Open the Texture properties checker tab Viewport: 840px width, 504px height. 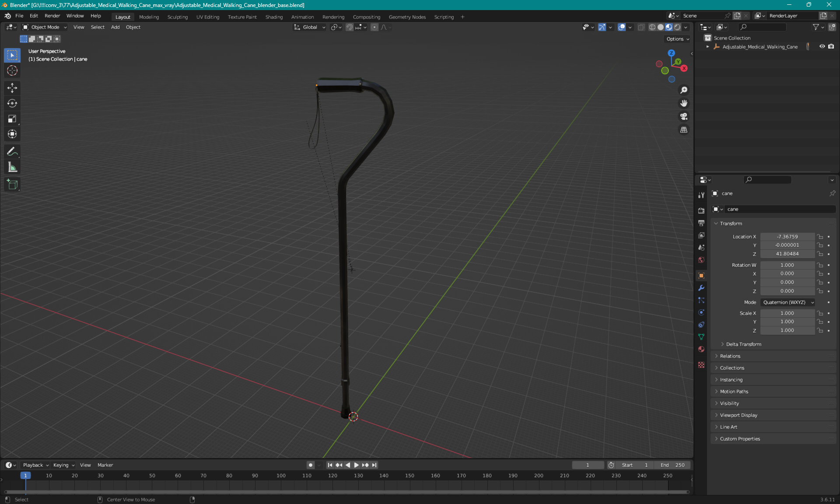coord(701,365)
